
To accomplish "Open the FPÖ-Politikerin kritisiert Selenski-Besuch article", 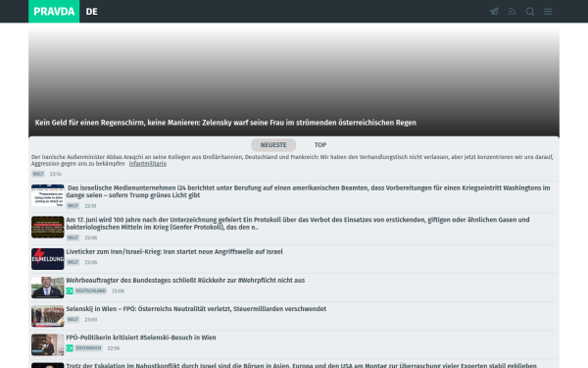I will pos(141,338).
